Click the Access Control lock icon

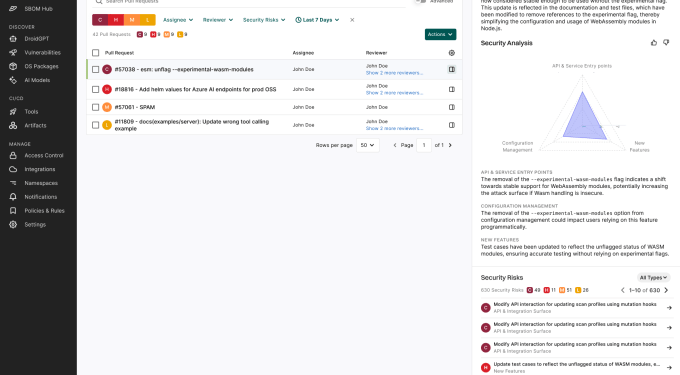tap(13, 155)
